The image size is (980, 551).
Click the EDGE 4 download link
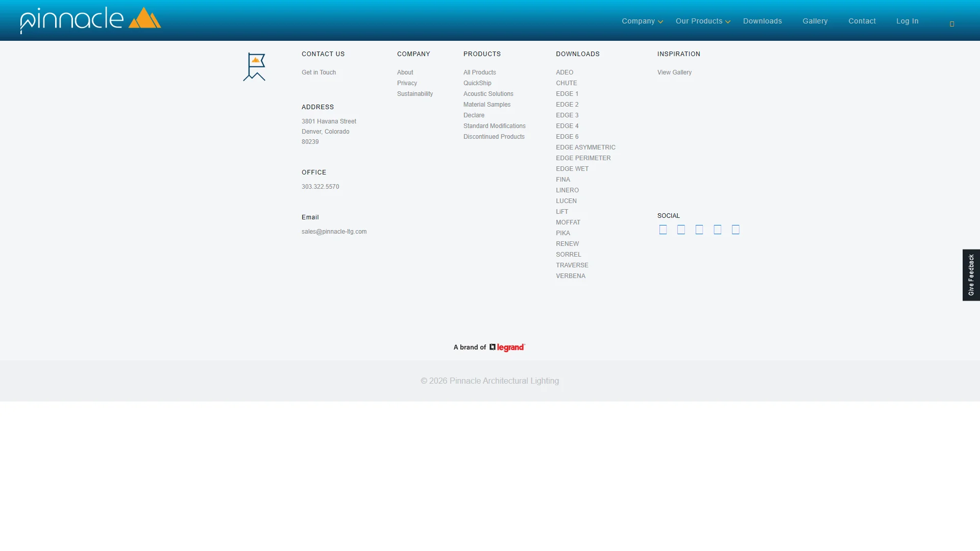click(x=567, y=126)
